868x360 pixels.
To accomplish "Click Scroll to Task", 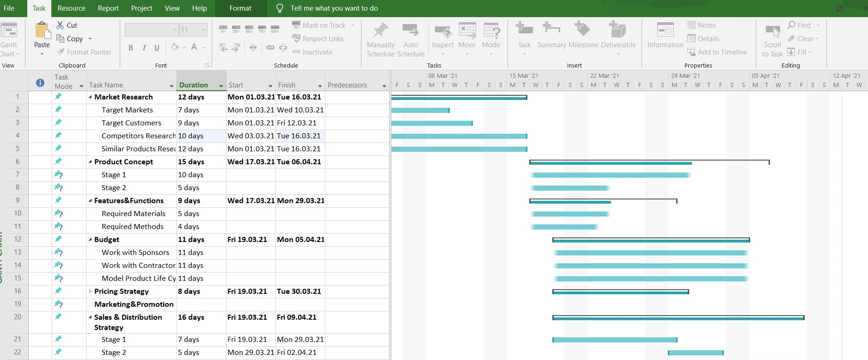I will point(772,41).
